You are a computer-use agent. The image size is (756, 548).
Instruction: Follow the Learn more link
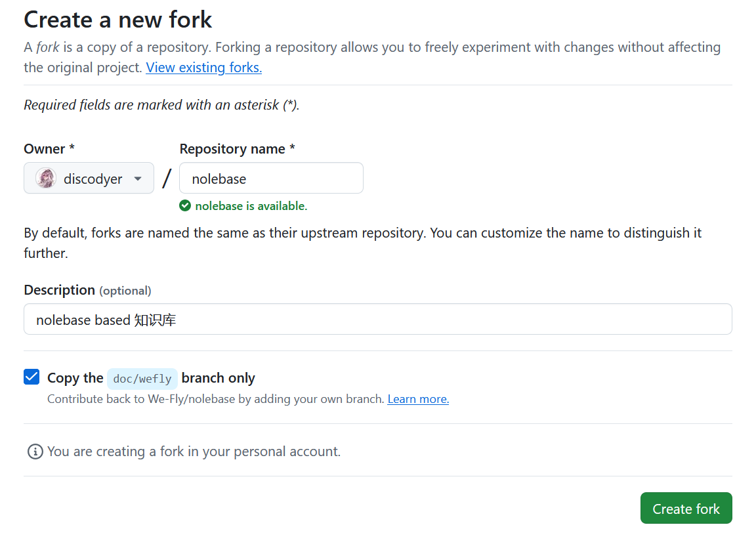(418, 399)
